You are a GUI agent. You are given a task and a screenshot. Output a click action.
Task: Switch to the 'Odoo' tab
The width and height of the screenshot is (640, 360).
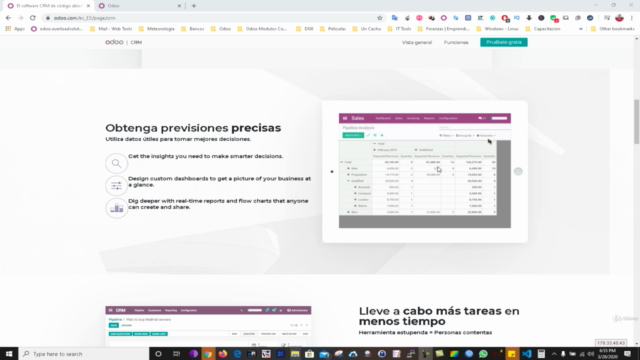pyautogui.click(x=140, y=6)
